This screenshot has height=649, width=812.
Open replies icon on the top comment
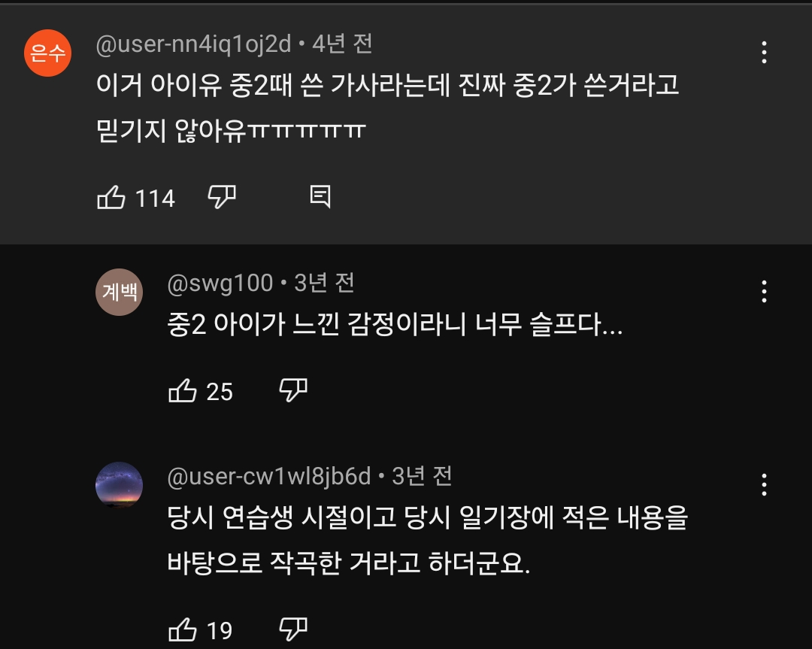(320, 197)
